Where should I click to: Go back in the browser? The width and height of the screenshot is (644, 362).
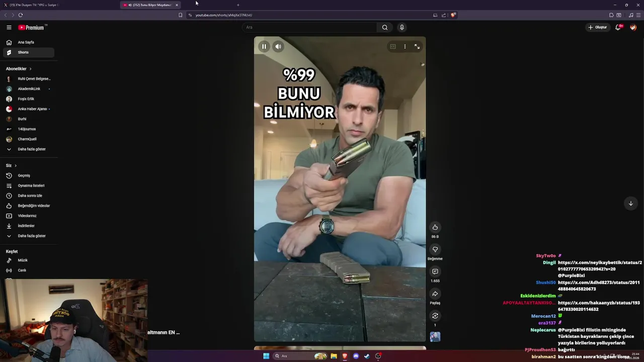(x=6, y=15)
